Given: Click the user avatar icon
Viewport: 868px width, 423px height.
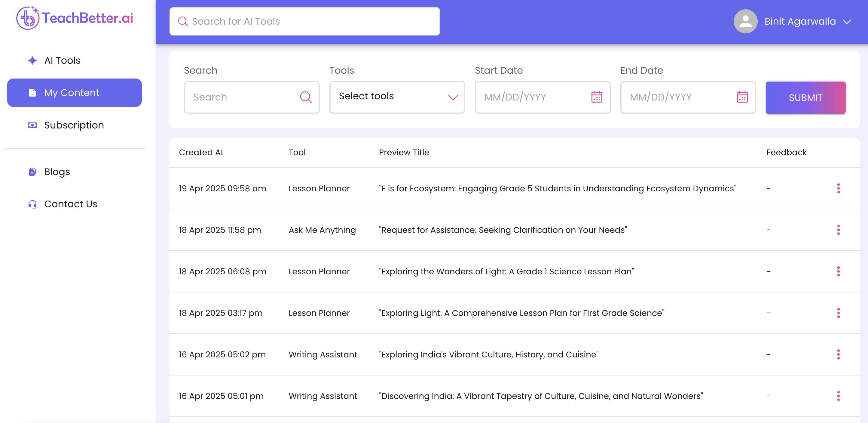Looking at the screenshot, I should (745, 22).
